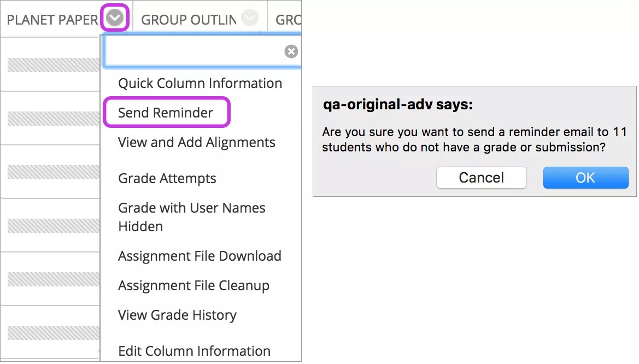The width and height of the screenshot is (639, 364).
Task: Select Edit Column Information
Action: [194, 351]
